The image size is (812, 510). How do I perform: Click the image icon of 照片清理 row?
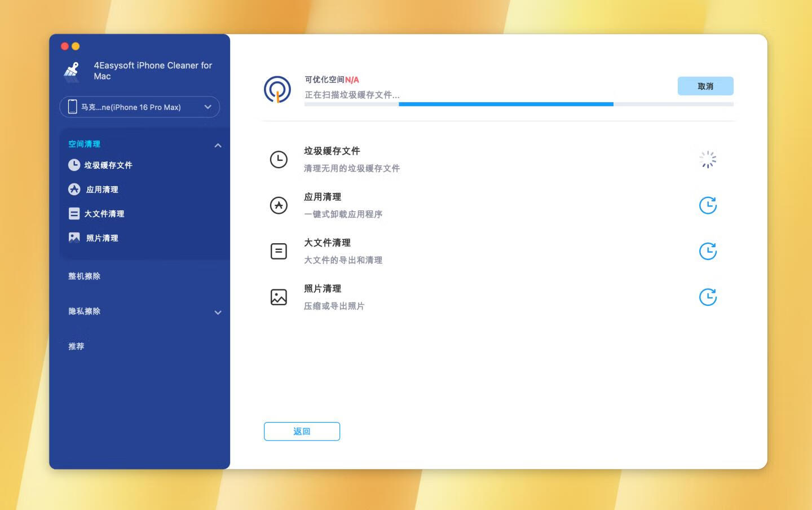coord(279,297)
